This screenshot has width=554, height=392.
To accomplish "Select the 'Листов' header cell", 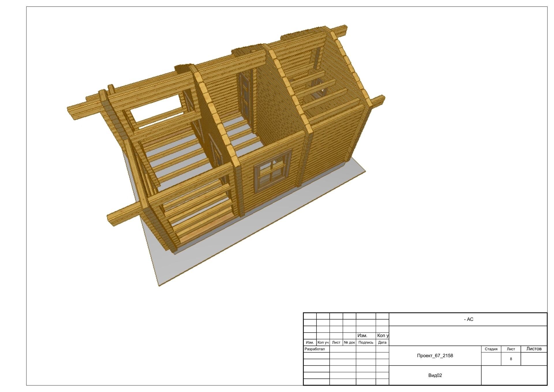I will (x=534, y=349).
